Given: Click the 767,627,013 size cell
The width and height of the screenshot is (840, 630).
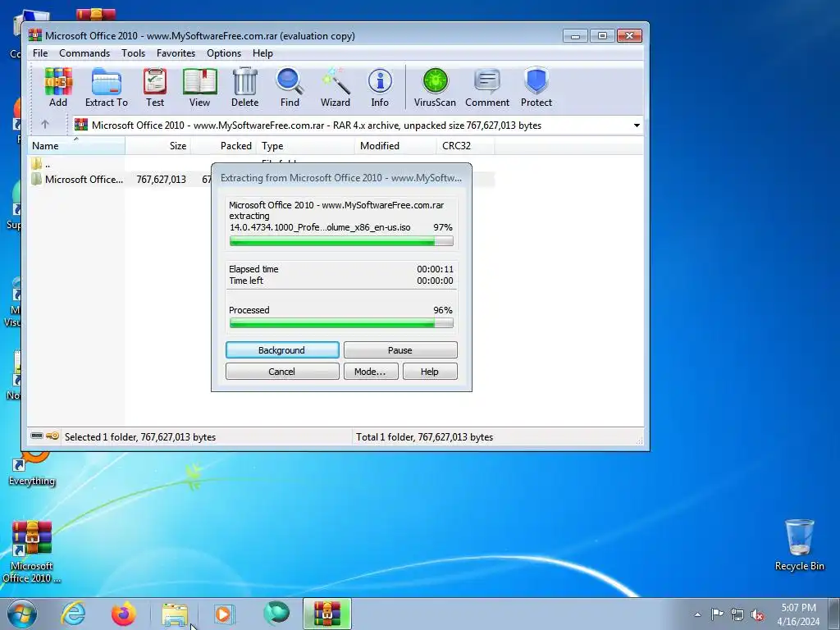Looking at the screenshot, I should point(162,180).
